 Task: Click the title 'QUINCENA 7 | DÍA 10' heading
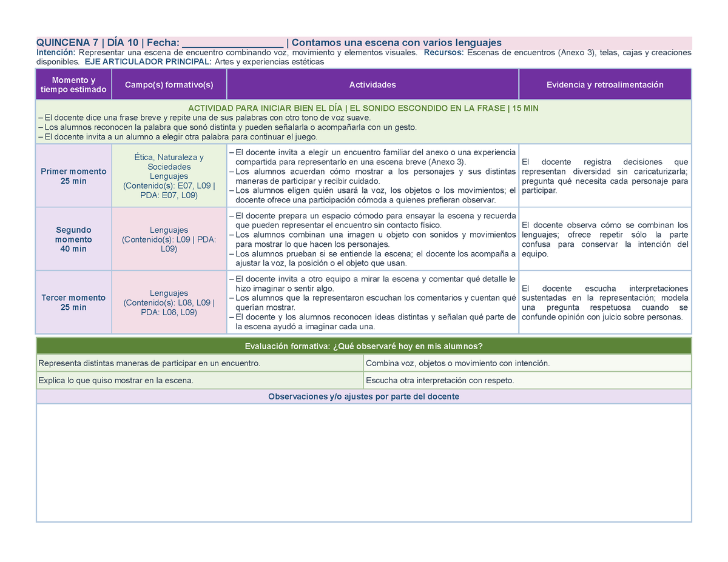pos(87,42)
